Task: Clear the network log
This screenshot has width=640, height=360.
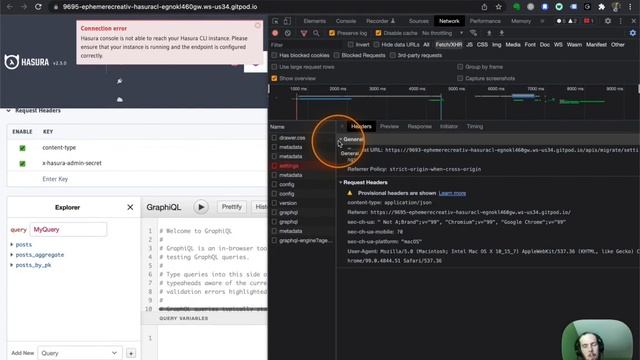Action: [x=288, y=33]
